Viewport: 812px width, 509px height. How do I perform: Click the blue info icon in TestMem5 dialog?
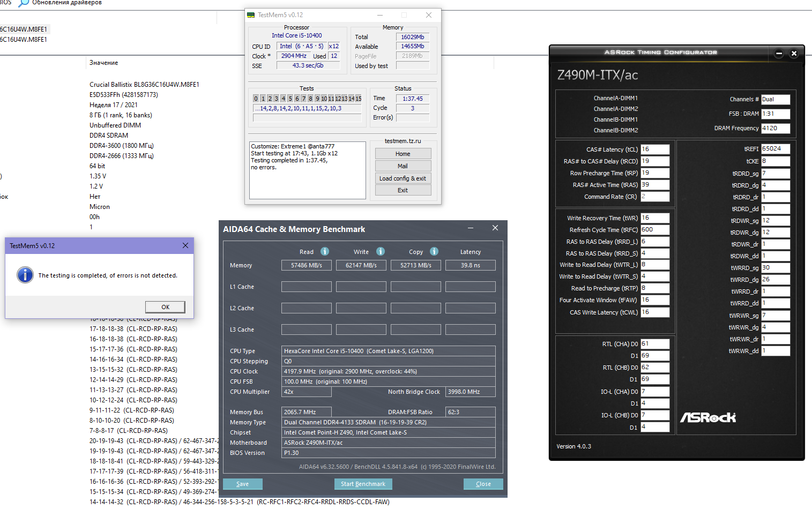25,275
